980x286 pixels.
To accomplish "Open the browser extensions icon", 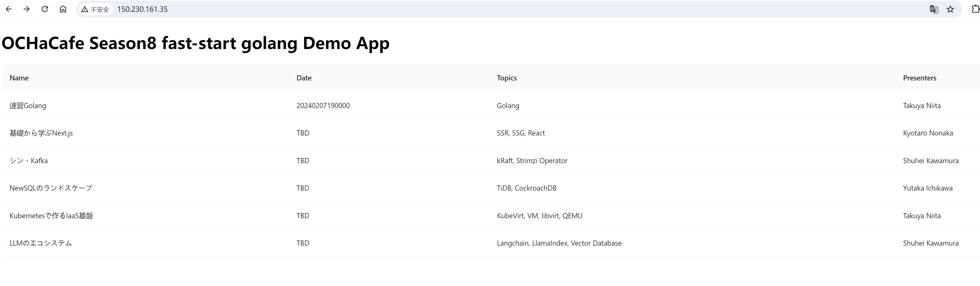I will click(975, 9).
